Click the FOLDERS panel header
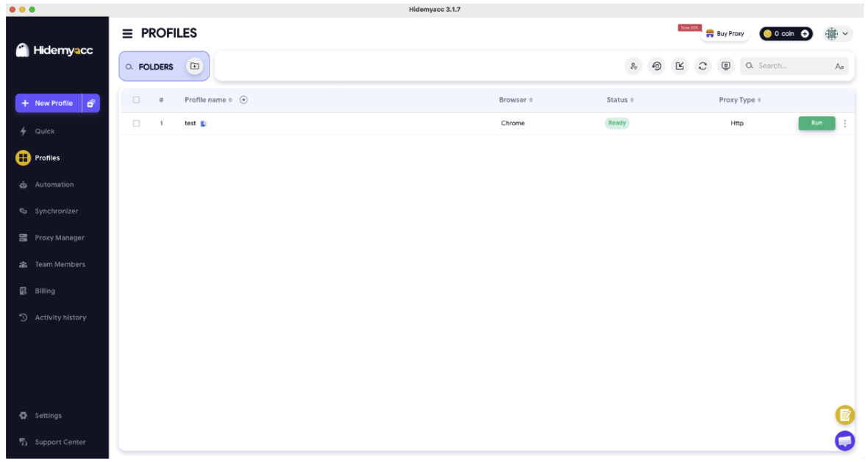The height and width of the screenshot is (462, 868). pyautogui.click(x=155, y=66)
